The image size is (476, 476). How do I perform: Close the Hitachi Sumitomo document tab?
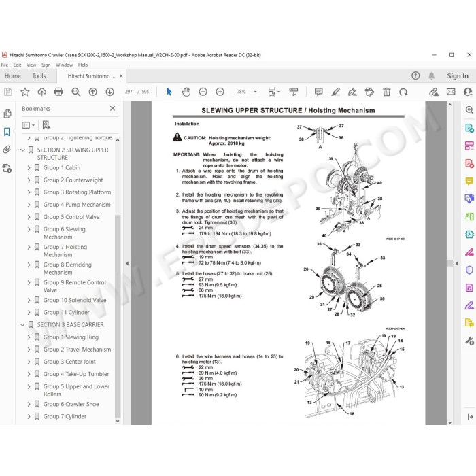click(x=121, y=76)
